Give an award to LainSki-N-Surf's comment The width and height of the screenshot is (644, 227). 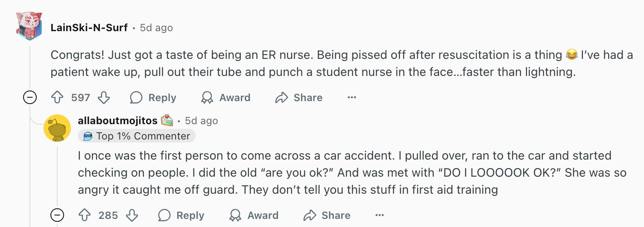point(225,98)
